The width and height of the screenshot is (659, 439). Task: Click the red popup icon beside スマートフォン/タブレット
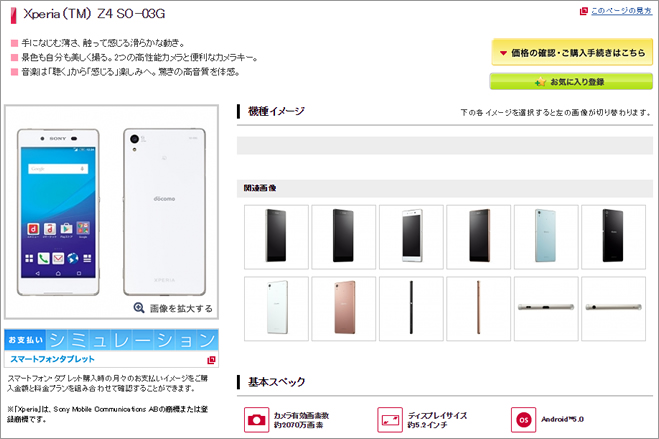click(211, 360)
